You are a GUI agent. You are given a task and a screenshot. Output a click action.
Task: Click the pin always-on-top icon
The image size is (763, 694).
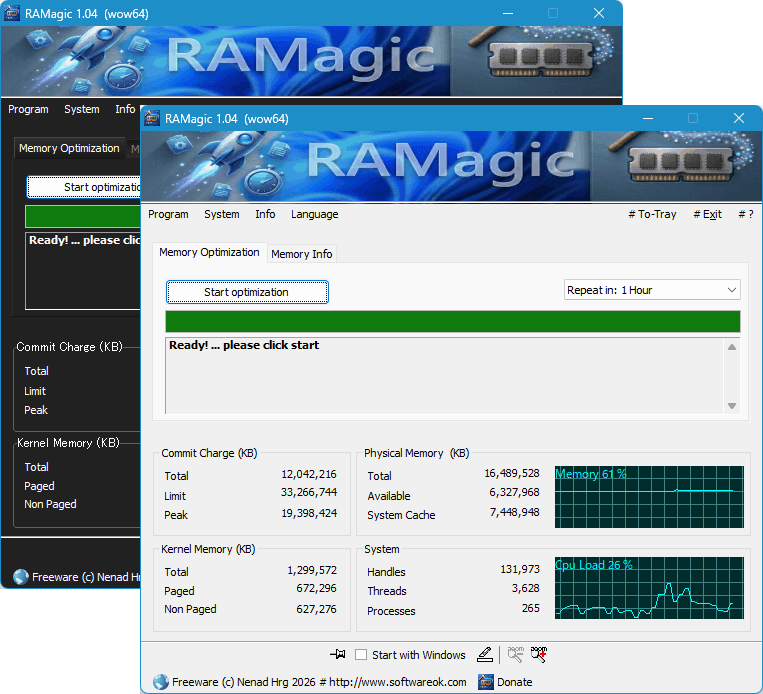click(338, 655)
